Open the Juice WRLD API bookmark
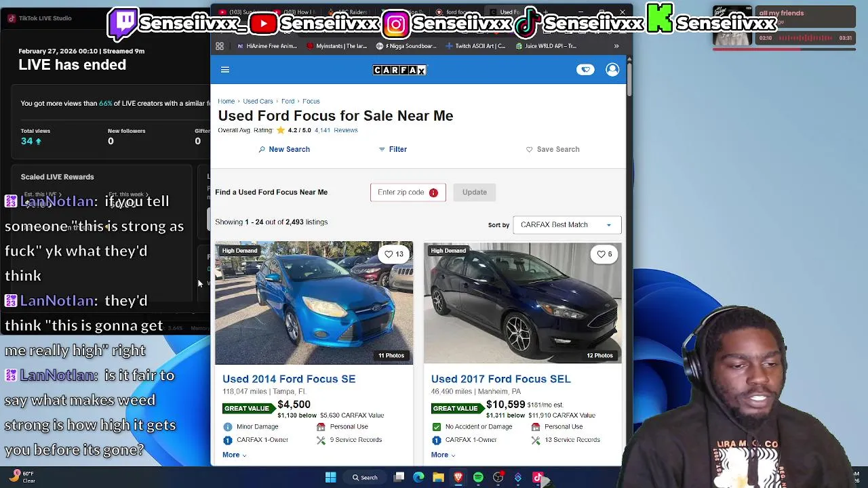Screen dimensions: 868x488 tap(546, 46)
